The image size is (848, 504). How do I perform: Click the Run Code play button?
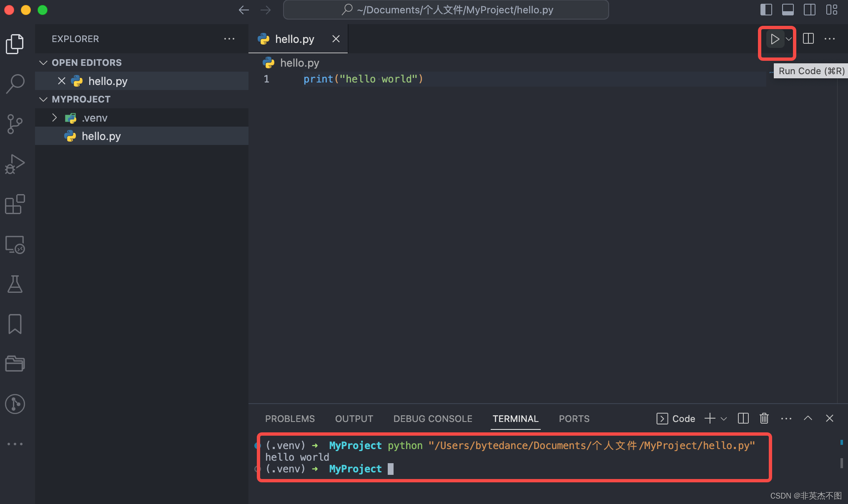coord(775,39)
